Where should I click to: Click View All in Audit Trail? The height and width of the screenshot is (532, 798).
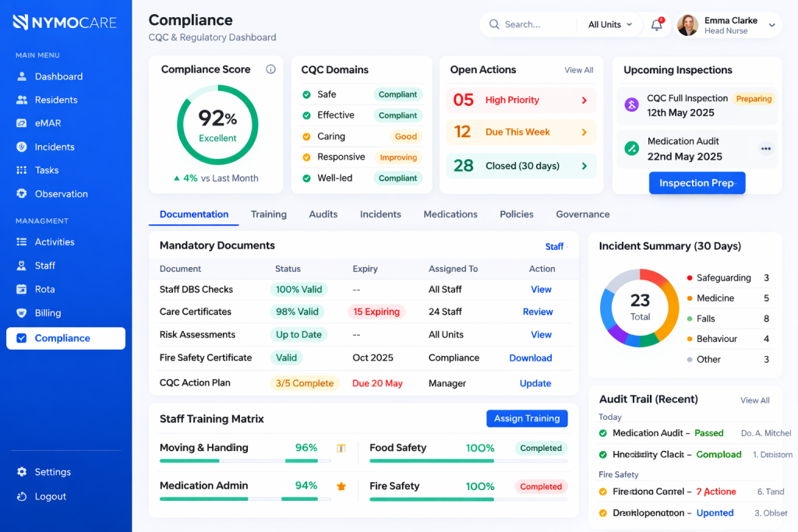coord(754,400)
